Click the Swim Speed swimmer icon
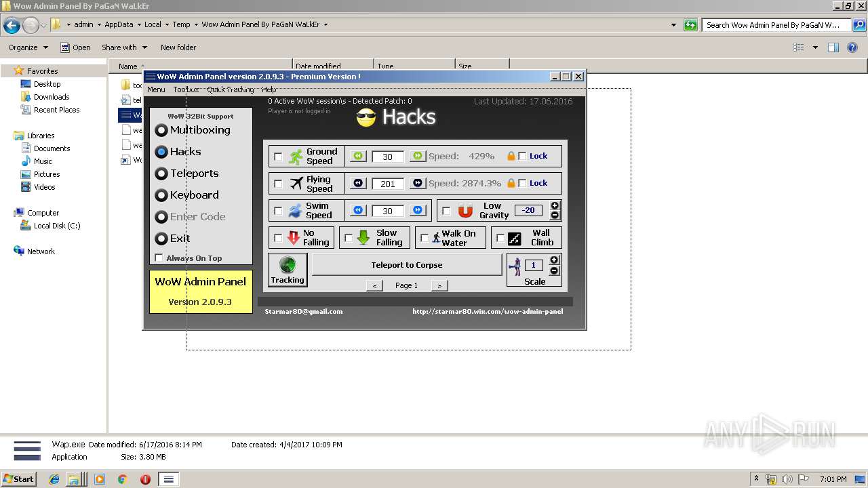 [296, 211]
